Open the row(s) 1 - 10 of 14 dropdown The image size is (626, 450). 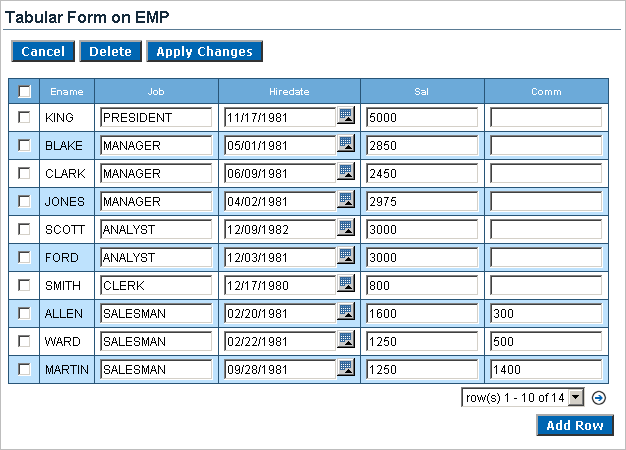pos(575,398)
